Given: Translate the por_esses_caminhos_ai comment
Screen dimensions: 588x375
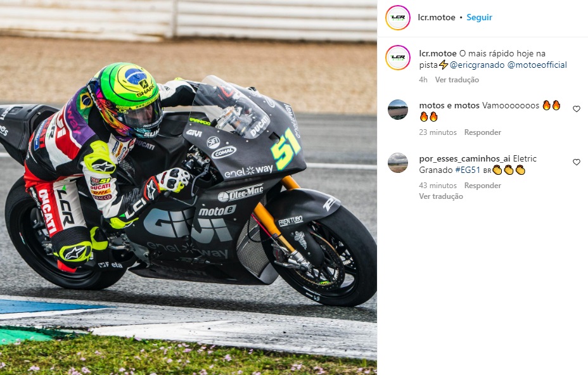Looking at the screenshot, I should coord(441,196).
